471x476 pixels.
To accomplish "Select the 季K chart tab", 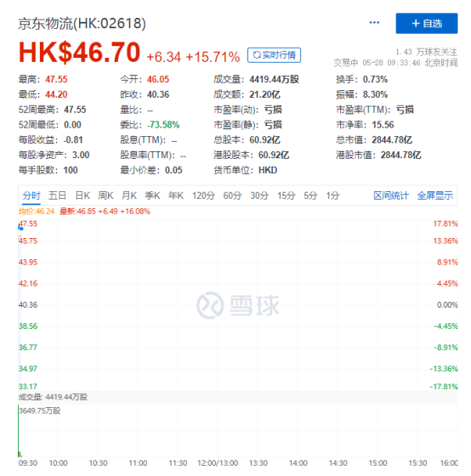I will pos(152,195).
